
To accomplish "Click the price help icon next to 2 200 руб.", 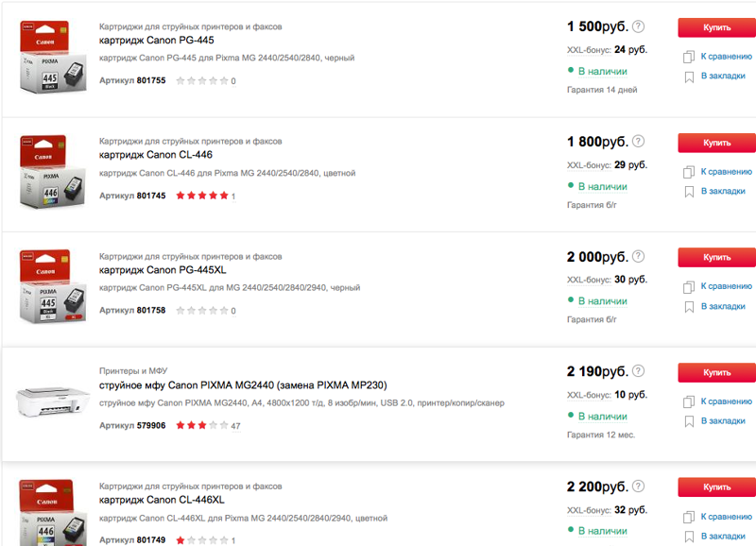I will click(x=638, y=486).
